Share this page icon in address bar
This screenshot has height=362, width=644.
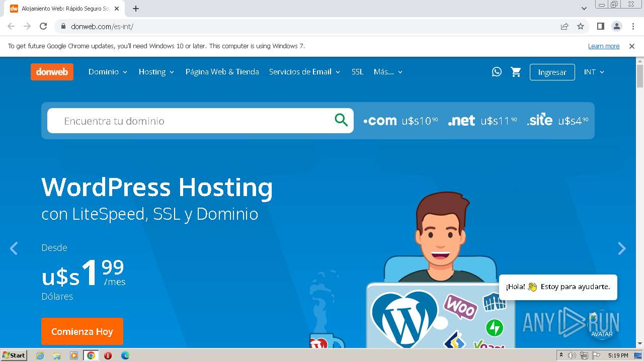[565, 27]
